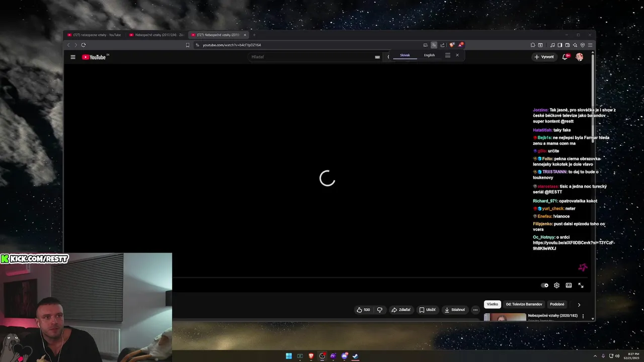Click the share page icon in the address bar
644x362 pixels.
coord(442,45)
